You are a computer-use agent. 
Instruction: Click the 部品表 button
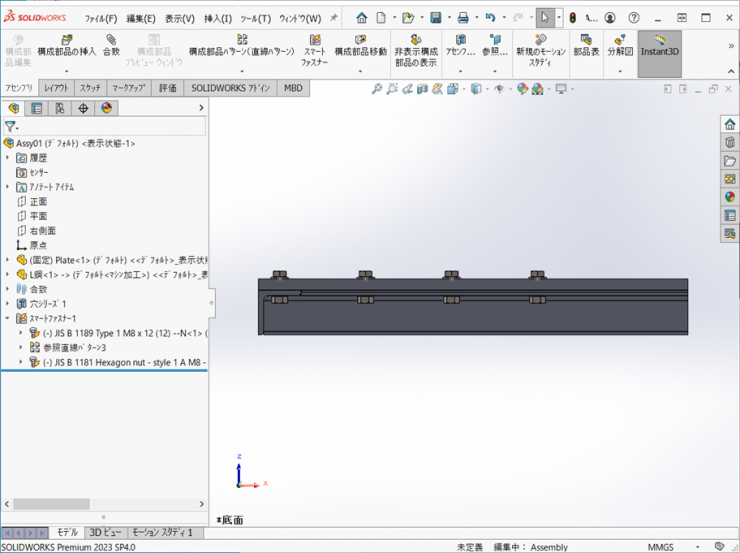(x=586, y=46)
